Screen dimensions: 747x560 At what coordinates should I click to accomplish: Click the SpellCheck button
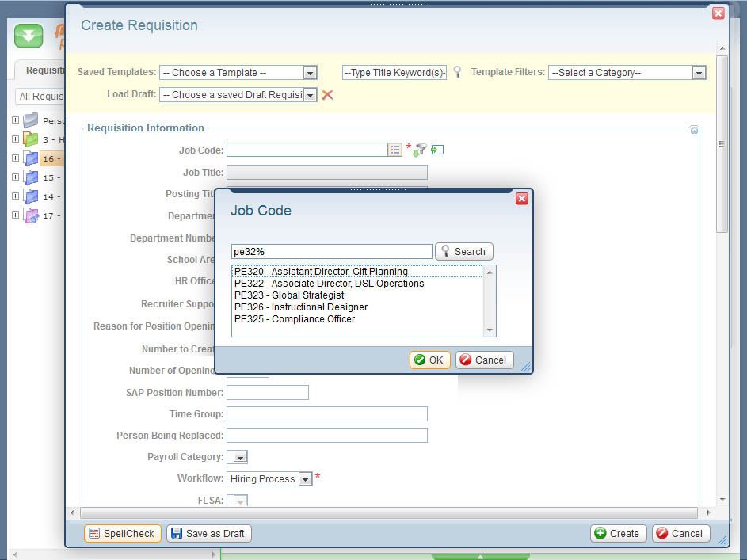pyautogui.click(x=122, y=534)
